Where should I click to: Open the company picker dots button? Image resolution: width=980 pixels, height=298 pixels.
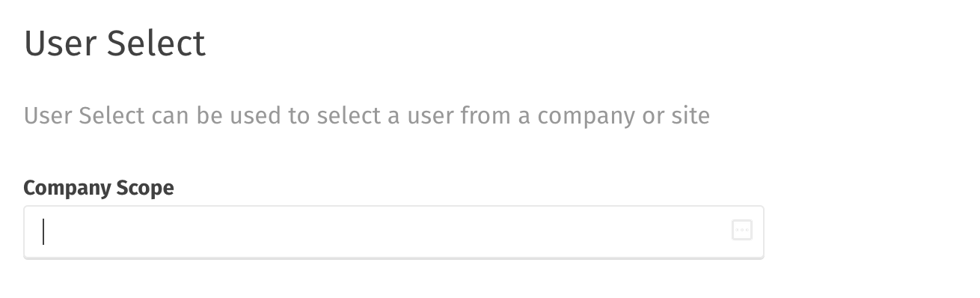click(741, 231)
